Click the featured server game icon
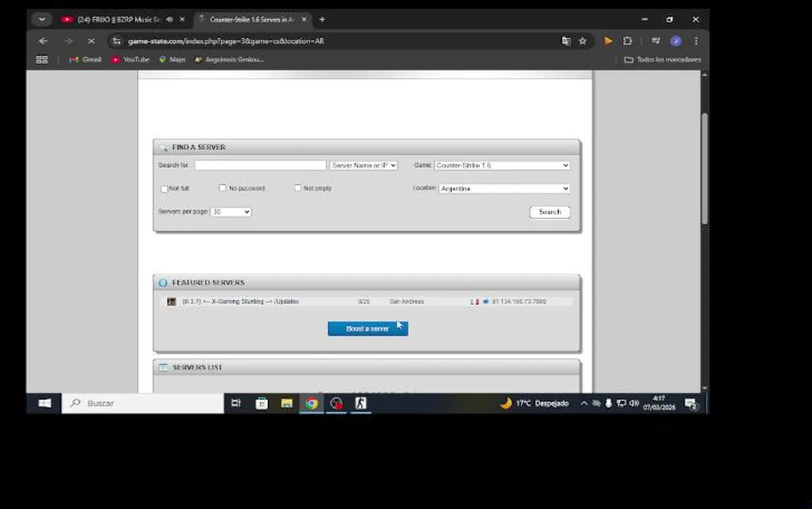The image size is (812, 509). (x=171, y=301)
